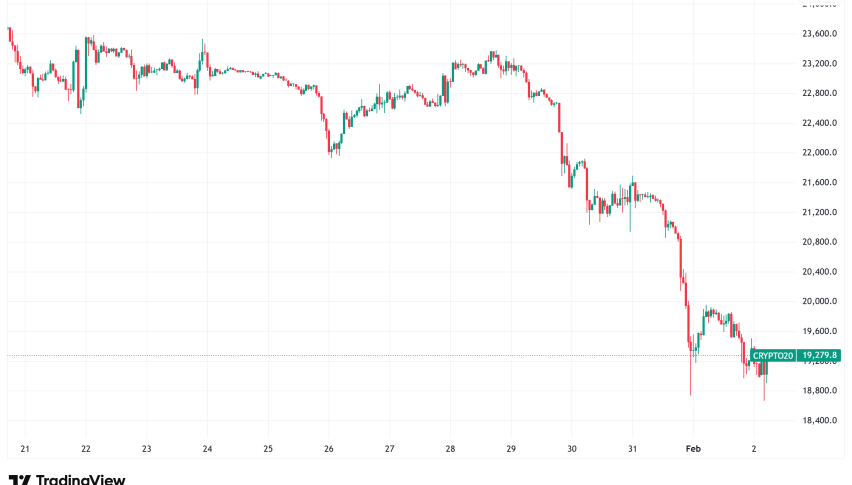Click the 20,000.0 price axis label
The image size is (852, 485).
[819, 301]
